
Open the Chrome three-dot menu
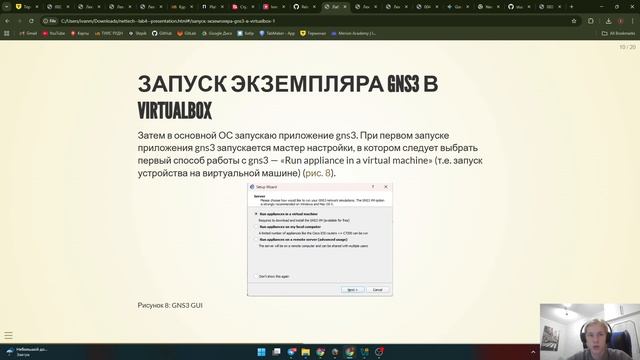click(633, 21)
